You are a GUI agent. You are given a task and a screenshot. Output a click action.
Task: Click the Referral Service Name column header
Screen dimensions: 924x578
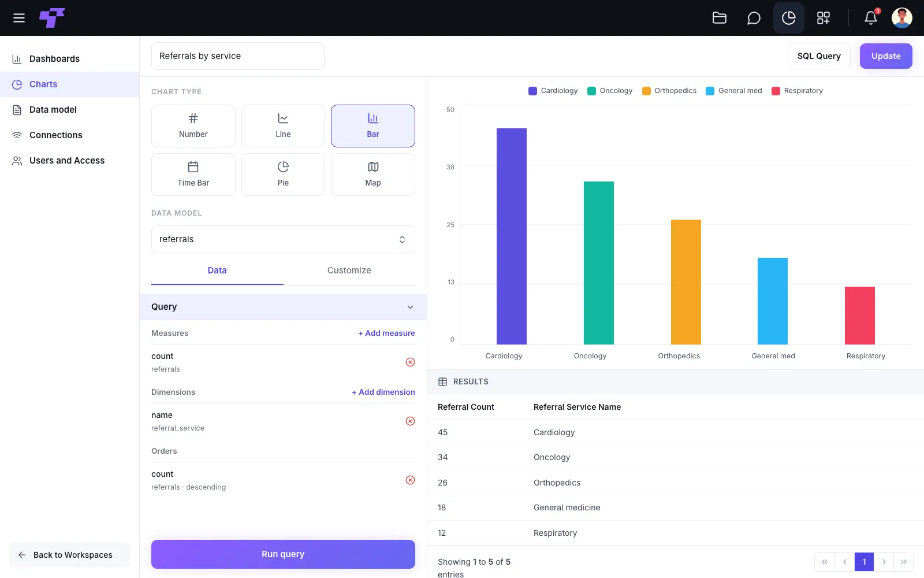tap(577, 407)
